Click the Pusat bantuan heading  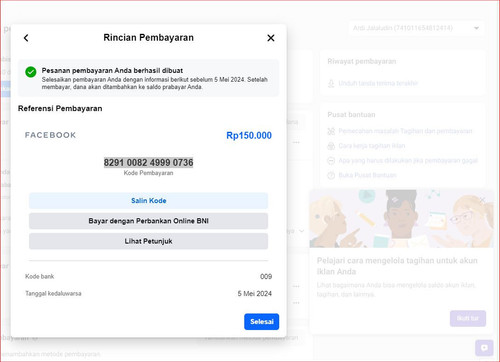click(x=351, y=115)
